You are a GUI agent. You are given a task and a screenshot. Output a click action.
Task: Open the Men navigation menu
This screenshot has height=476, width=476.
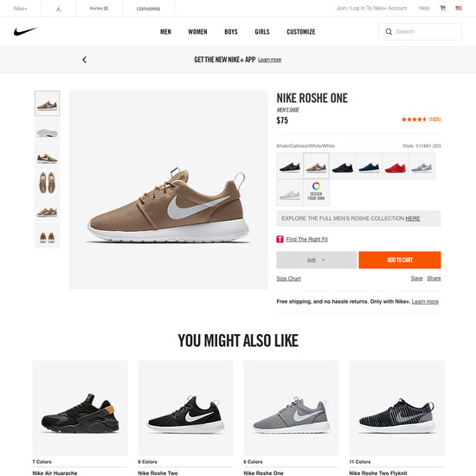point(165,31)
